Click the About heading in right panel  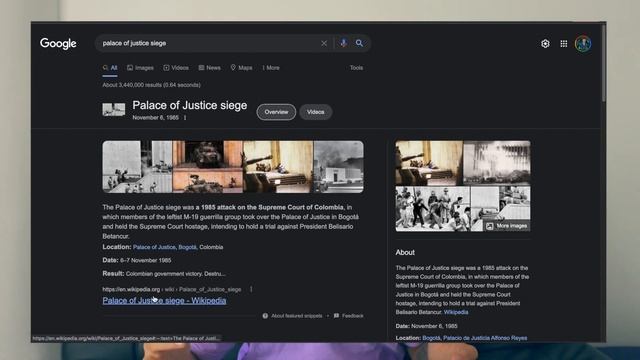pos(405,252)
